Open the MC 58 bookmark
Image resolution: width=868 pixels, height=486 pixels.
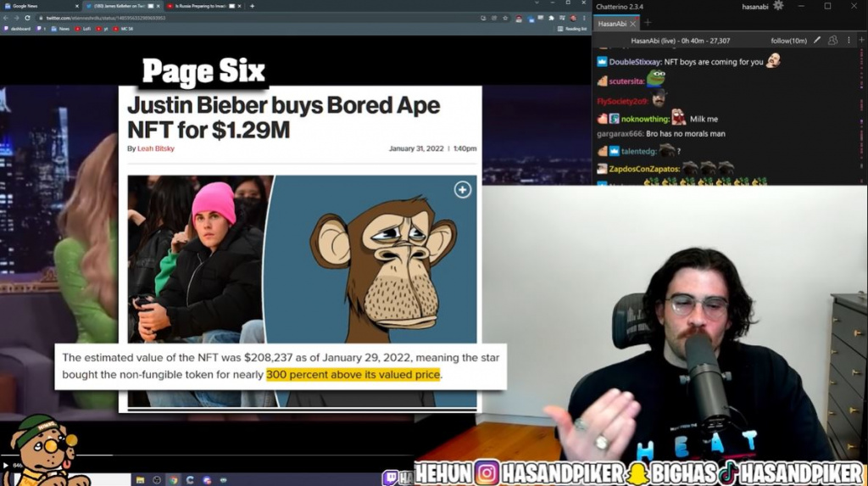[x=124, y=29]
